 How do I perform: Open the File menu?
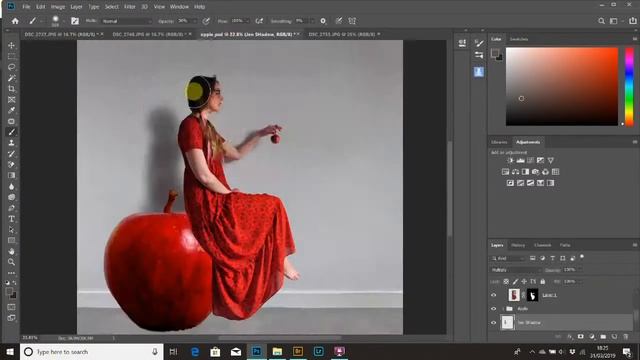(x=26, y=7)
